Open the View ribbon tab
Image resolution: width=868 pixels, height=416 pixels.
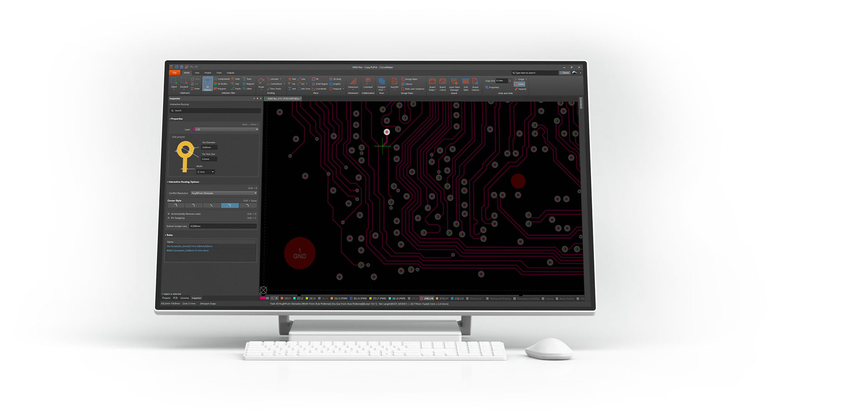click(197, 73)
